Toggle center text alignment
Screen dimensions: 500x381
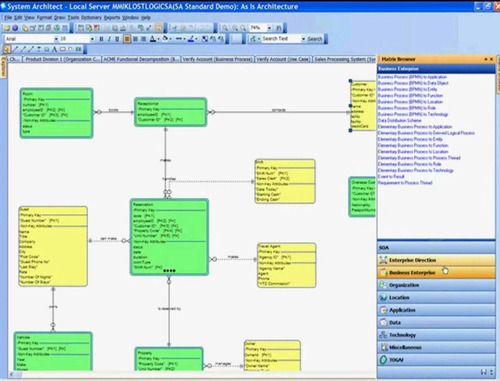click(x=135, y=39)
